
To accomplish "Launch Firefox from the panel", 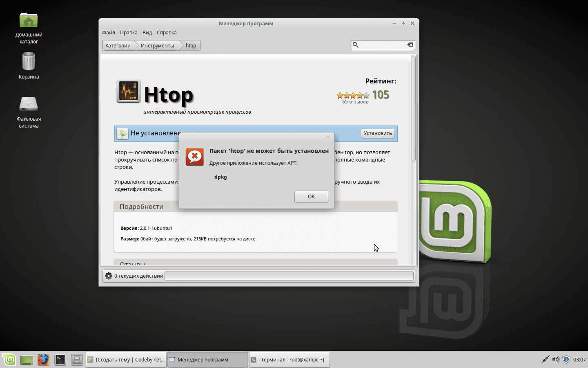I will [x=43, y=360].
